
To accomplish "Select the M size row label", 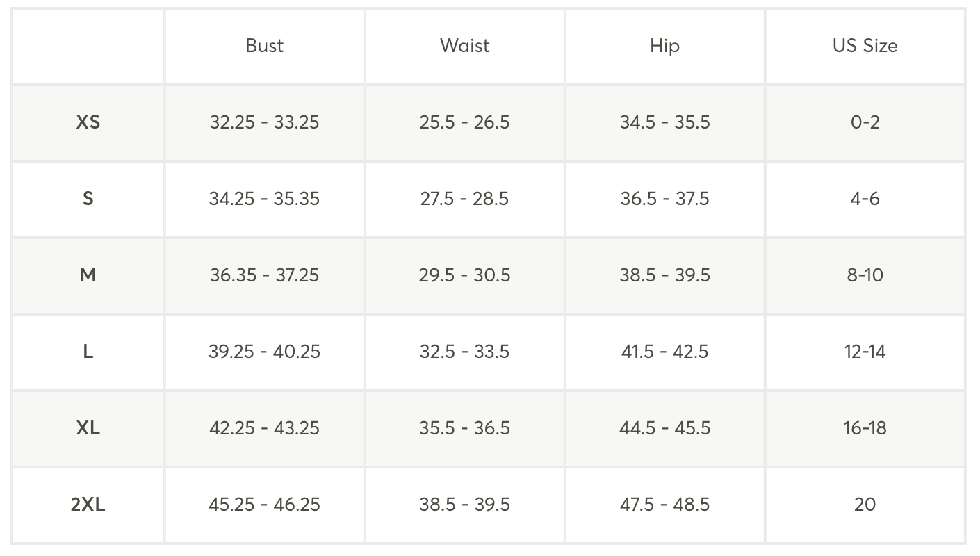I will coord(88,275).
